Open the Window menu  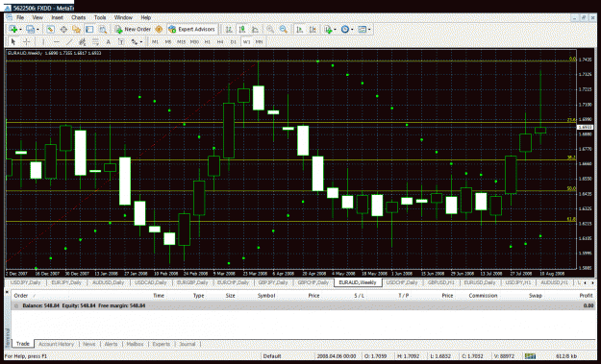(x=123, y=17)
